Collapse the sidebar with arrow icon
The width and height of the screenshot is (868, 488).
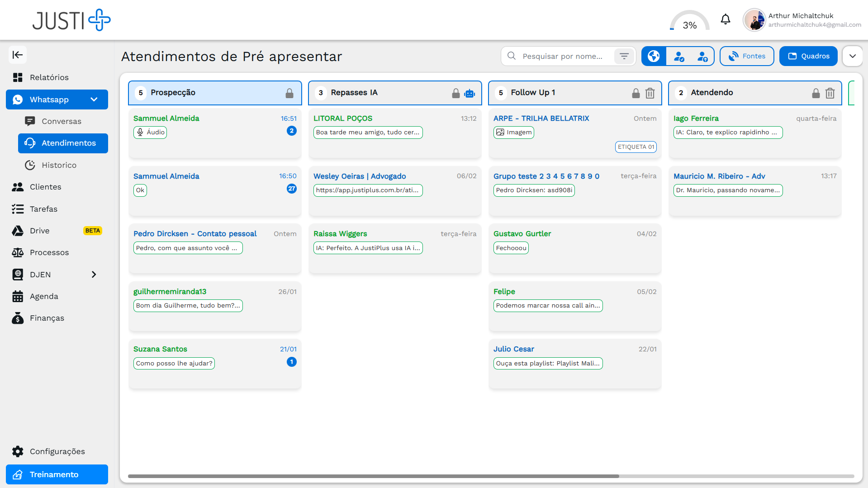pos(18,55)
